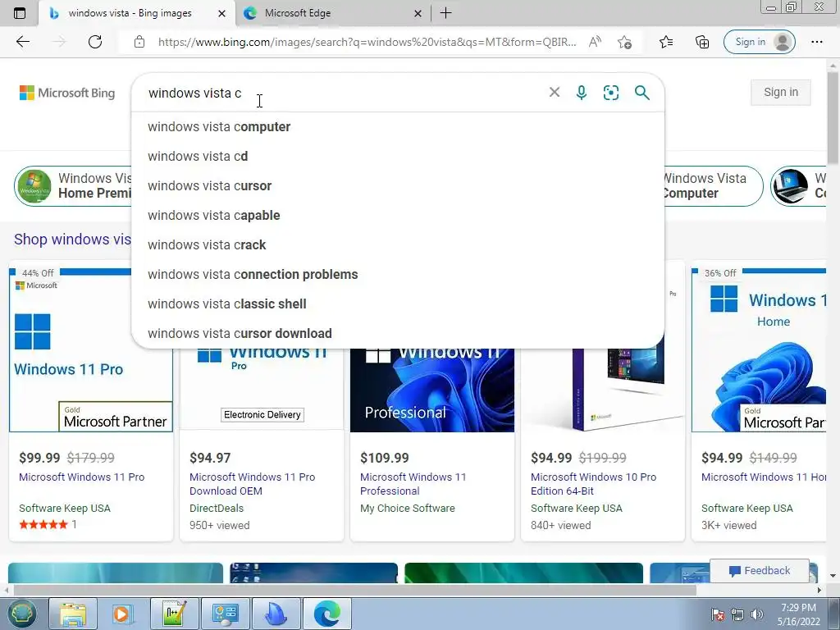
Task: Open Read aloud icon in address bar
Action: [x=595, y=42]
